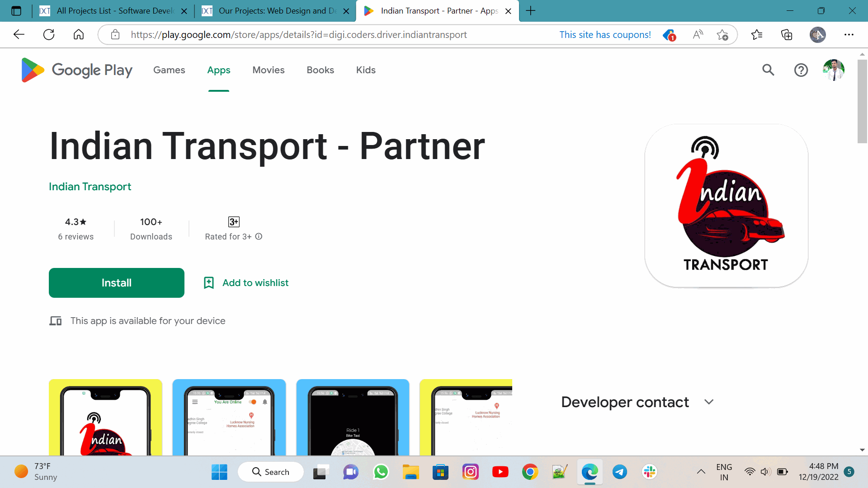Open Google Chrome from the taskbar

(530, 472)
